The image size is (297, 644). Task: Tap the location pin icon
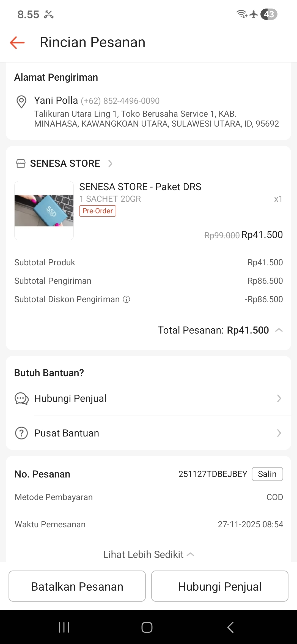coord(21,102)
